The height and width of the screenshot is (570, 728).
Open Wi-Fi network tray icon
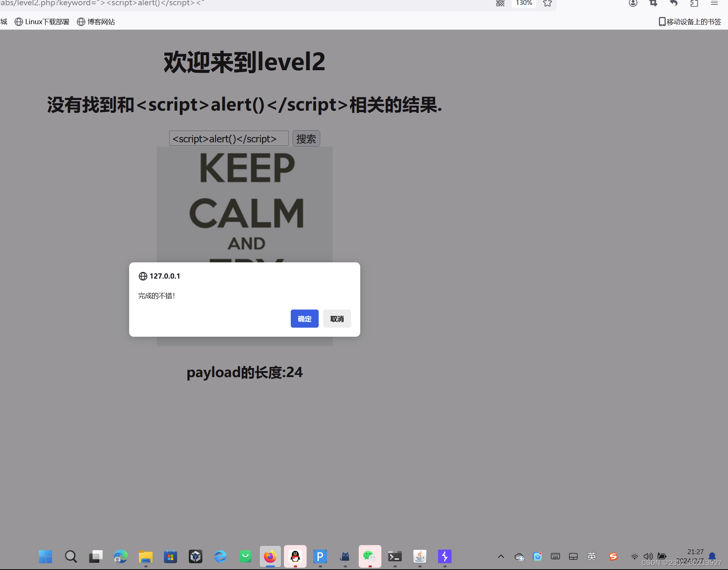click(635, 556)
